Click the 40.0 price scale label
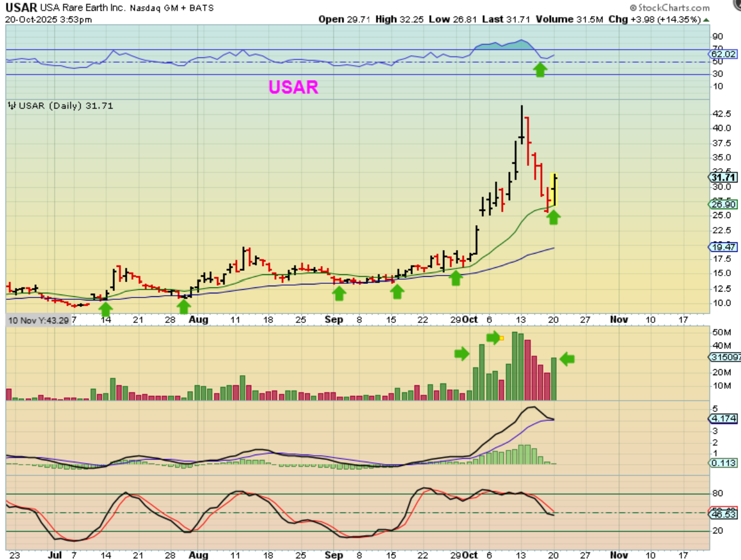The width and height of the screenshot is (741, 560). pos(721,128)
